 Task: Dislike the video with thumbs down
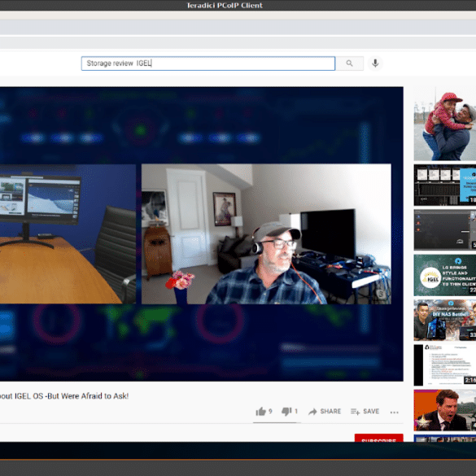(290, 412)
